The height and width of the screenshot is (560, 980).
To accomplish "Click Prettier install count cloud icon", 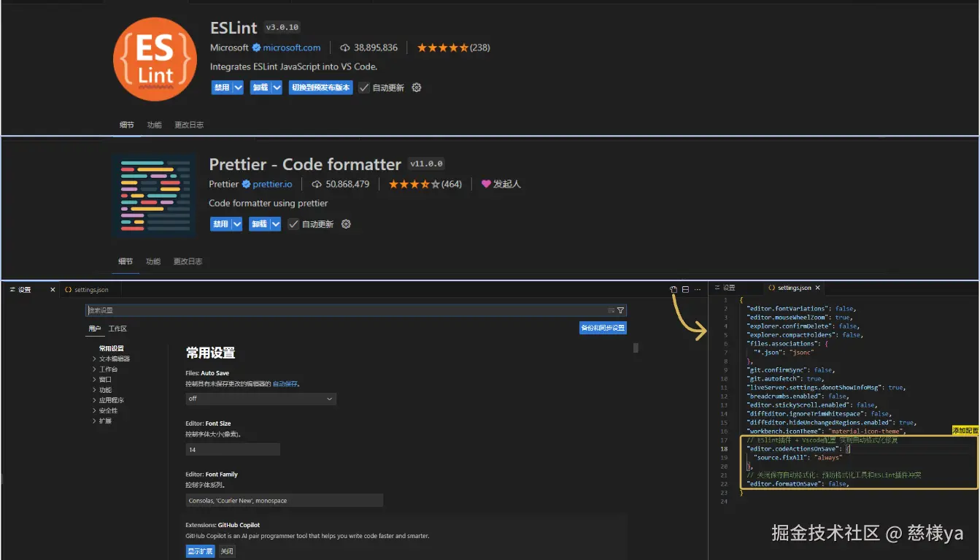I will pyautogui.click(x=317, y=184).
